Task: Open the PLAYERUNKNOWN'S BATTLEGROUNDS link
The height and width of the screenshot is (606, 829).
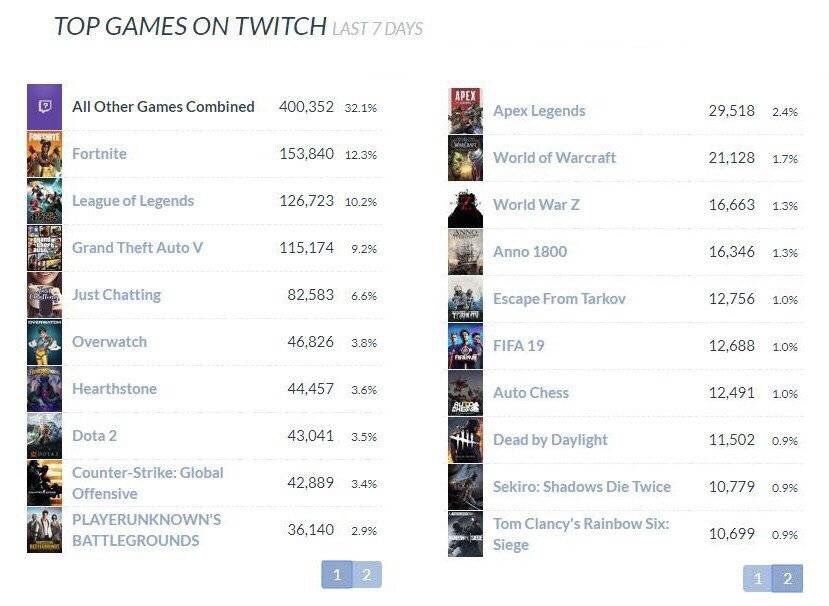Action: coord(146,530)
